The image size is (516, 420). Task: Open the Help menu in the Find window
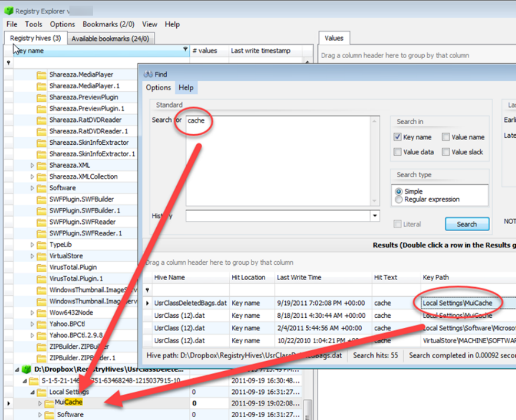click(186, 87)
